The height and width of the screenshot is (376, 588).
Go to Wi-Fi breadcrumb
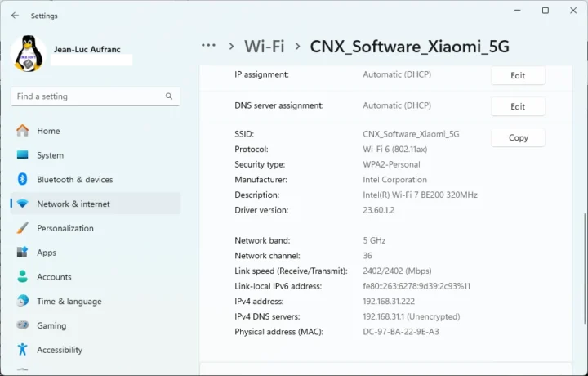(265, 47)
